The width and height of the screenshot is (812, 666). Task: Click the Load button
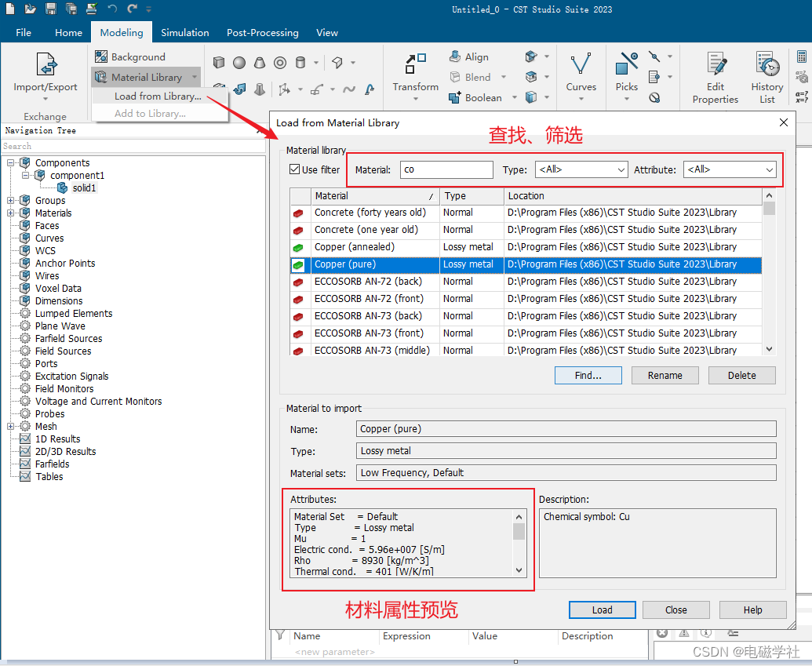pos(602,610)
